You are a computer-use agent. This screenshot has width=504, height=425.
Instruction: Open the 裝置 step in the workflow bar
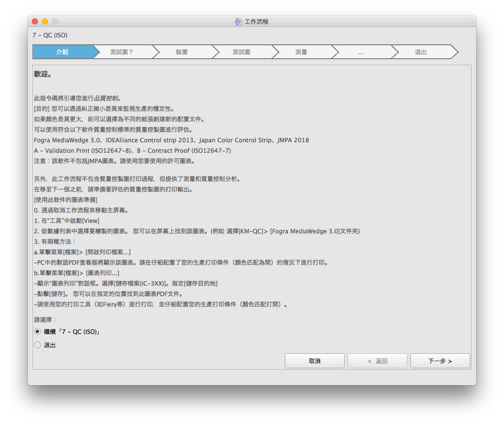pos(182,52)
